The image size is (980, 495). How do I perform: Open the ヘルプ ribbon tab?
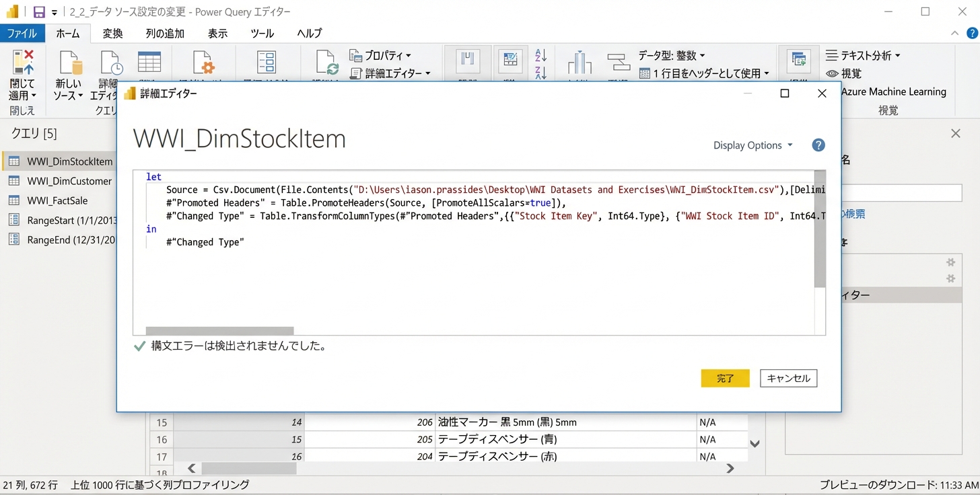click(310, 33)
